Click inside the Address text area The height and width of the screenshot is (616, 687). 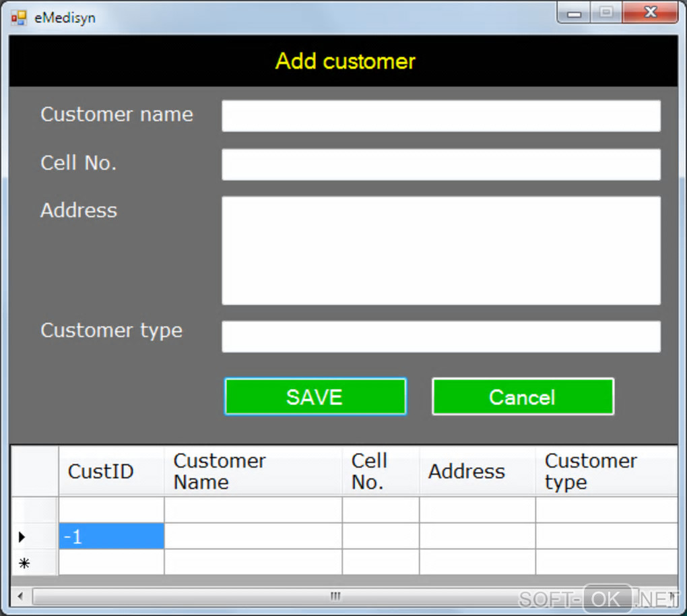(440, 250)
